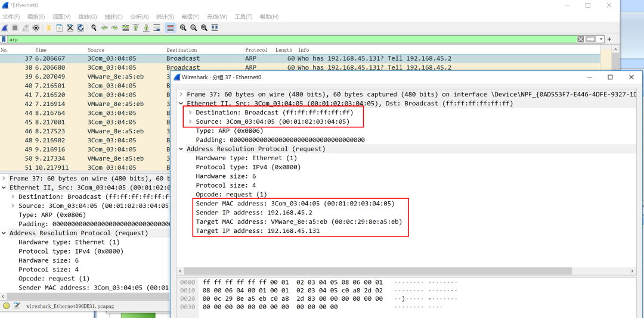
Task: Zoom out on the main window text
Action: 193,27
